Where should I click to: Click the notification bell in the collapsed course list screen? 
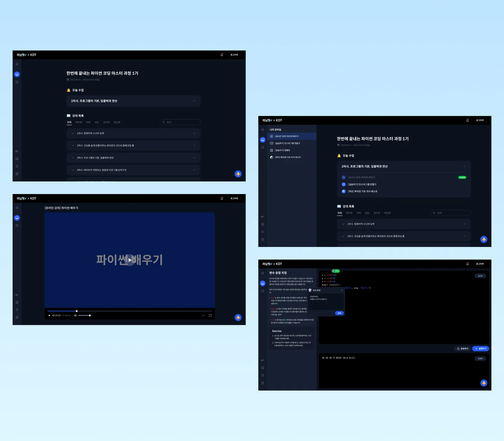pyautogui.click(x=222, y=55)
